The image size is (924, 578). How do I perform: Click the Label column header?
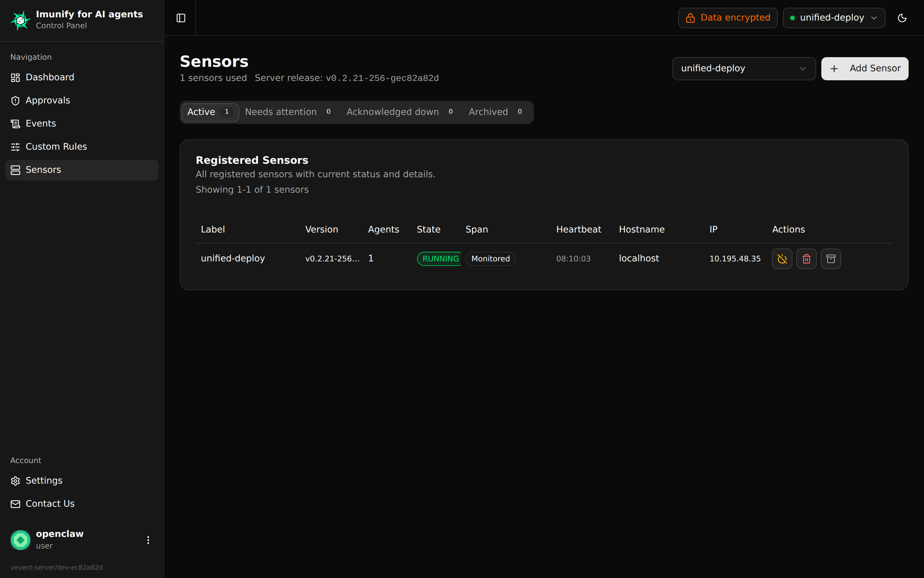click(213, 229)
